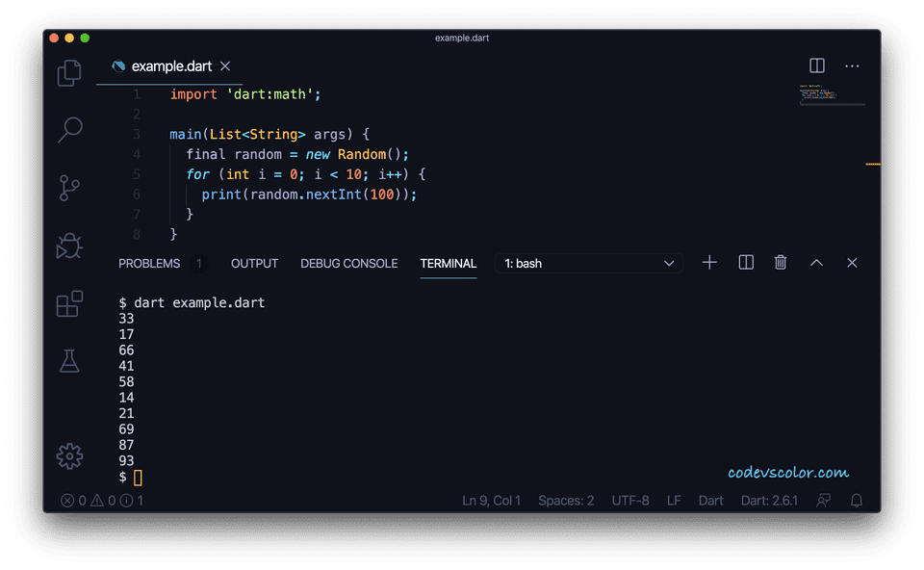Screen dimensions: 924x570
Task: Open codevscolor.com link
Action: 788,472
